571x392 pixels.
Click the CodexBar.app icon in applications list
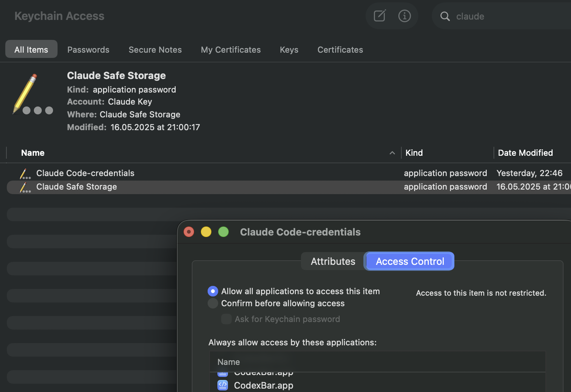click(x=223, y=385)
